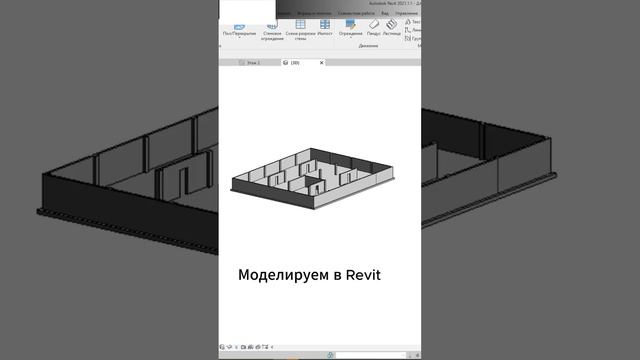Open the Формы и генплан ribbon tab
Image resolution: width=640 pixels, height=360 pixels.
pyautogui.click(x=314, y=13)
